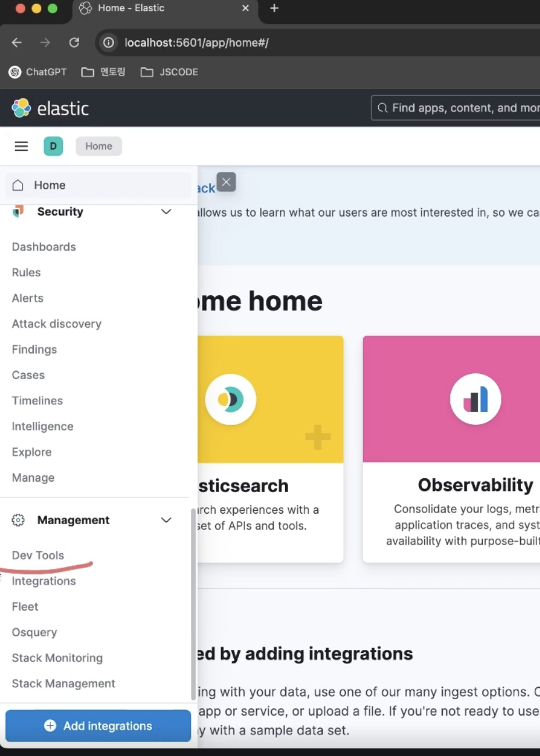Open Fleet under Management
Viewport: 540px width, 756px height.
[x=25, y=607]
